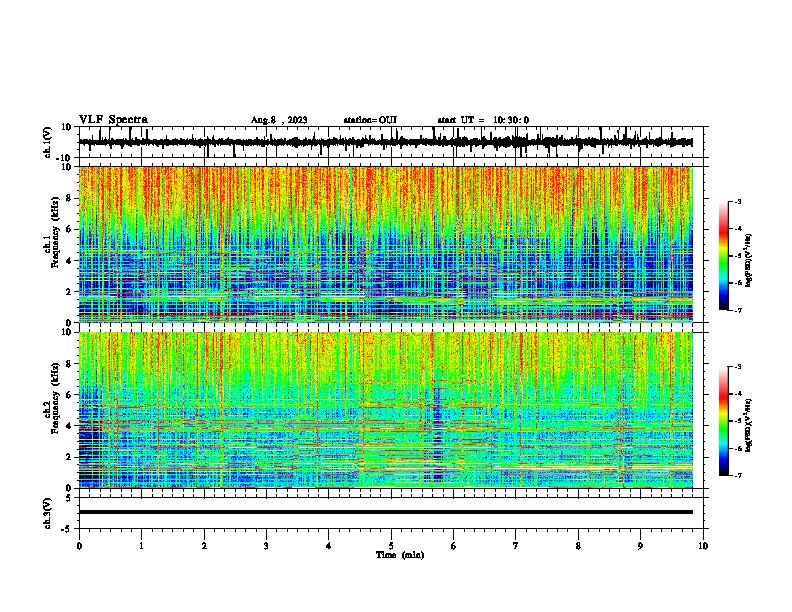Click the ch.2 spectrogram color scale bar

coord(723,421)
